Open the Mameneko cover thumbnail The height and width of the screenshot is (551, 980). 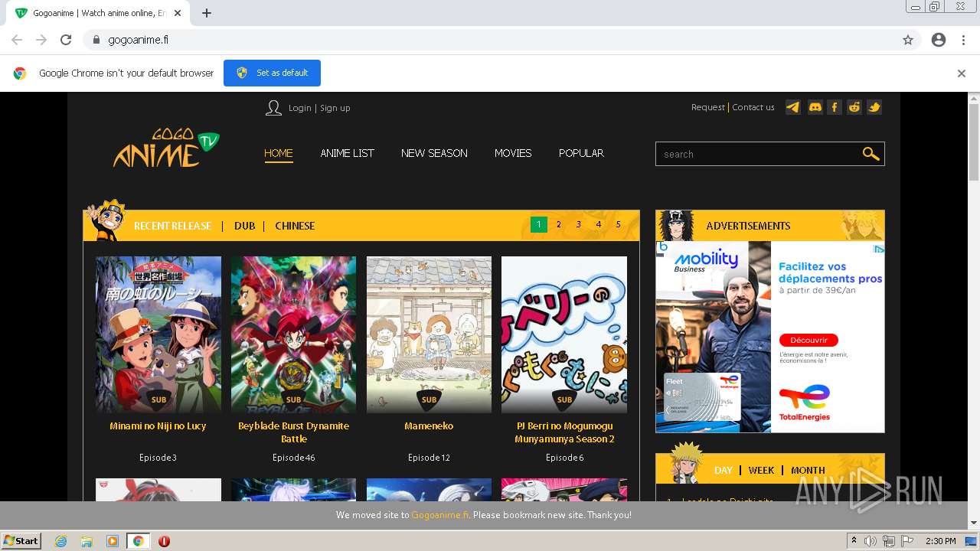tap(429, 334)
